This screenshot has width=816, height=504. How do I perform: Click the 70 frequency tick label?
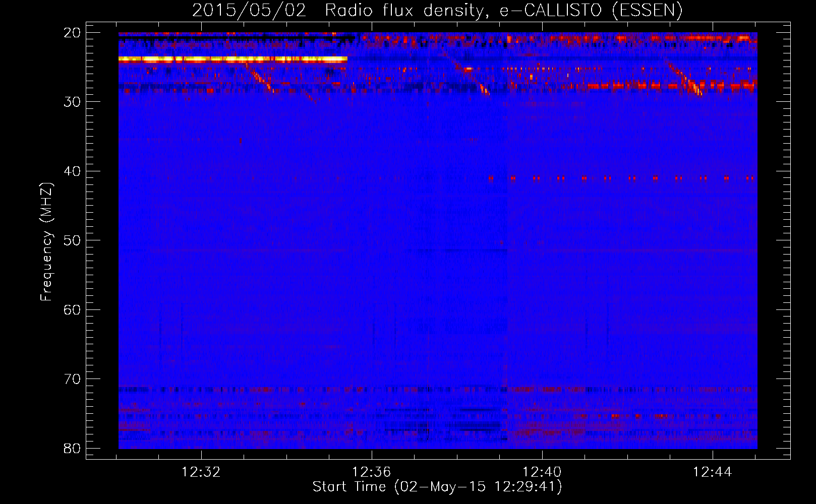tap(73, 379)
